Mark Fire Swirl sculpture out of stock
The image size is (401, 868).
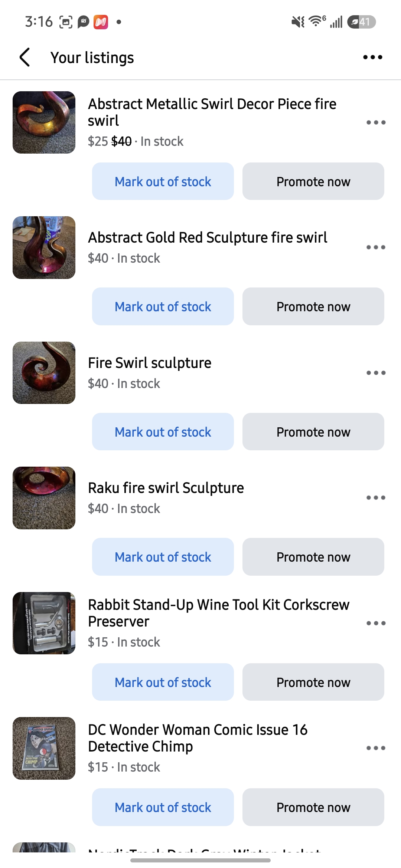pos(163,432)
